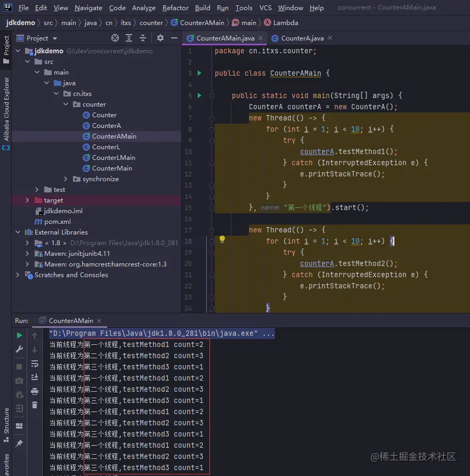470x476 pixels.
Task: Click the pin tab icon in Run panel
Action: click(x=19, y=443)
